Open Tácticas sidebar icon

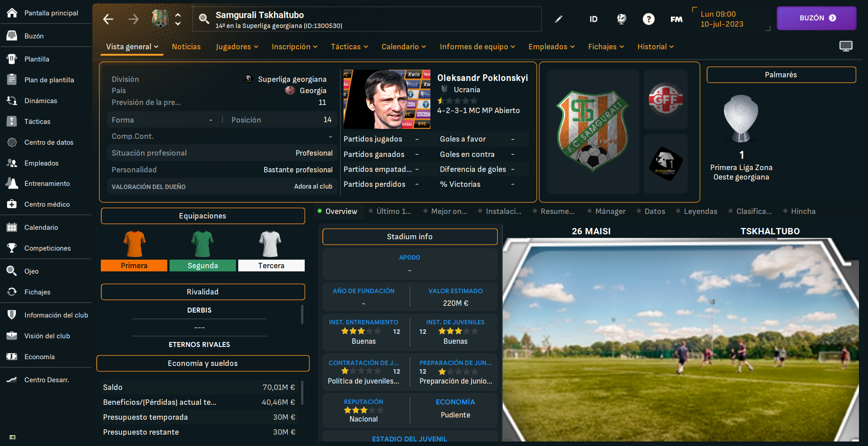(12, 121)
